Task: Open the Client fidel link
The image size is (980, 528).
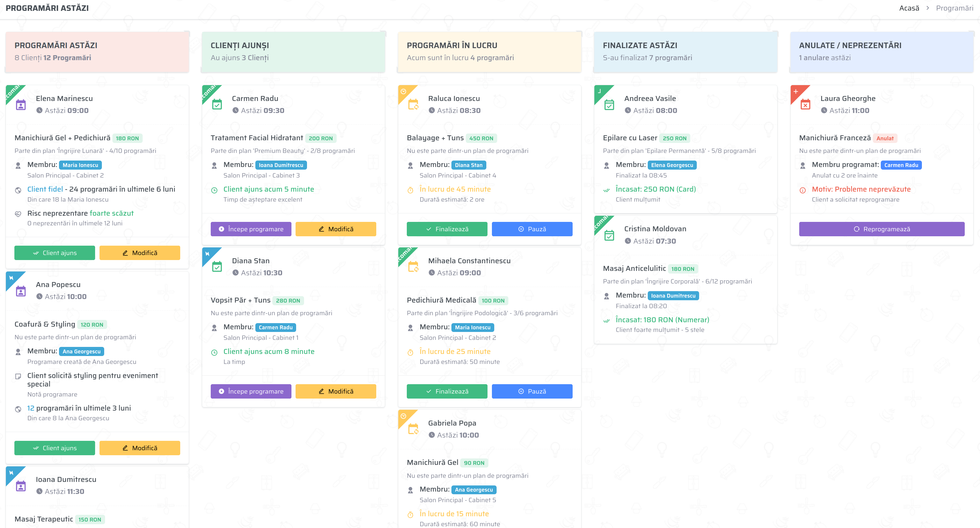Action: [45, 189]
